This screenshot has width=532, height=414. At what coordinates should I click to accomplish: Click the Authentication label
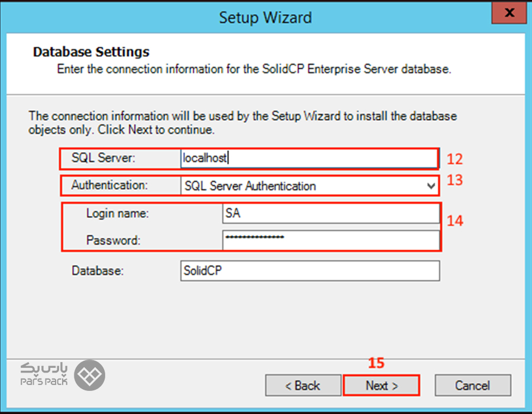click(x=109, y=185)
